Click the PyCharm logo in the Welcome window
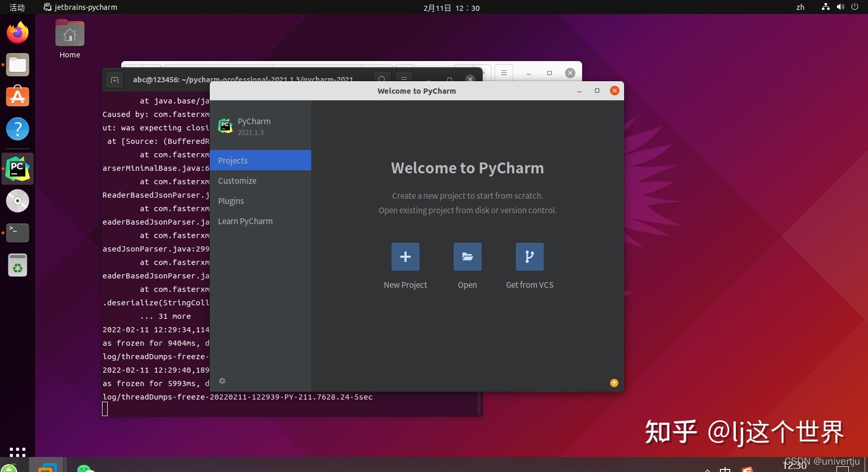Image resolution: width=868 pixels, height=472 pixels. pos(225,125)
